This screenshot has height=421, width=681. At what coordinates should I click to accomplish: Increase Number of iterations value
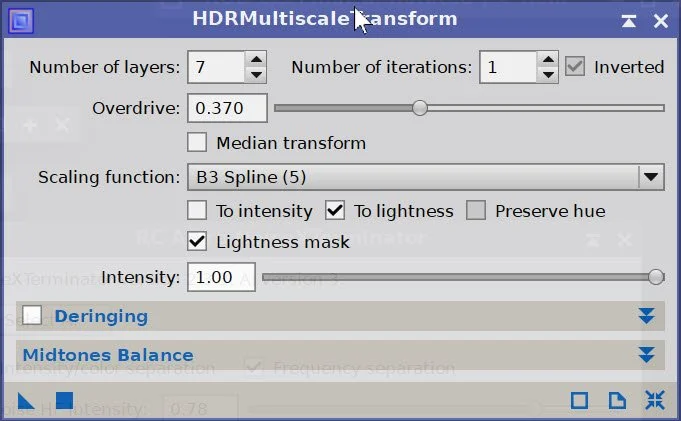(548, 60)
